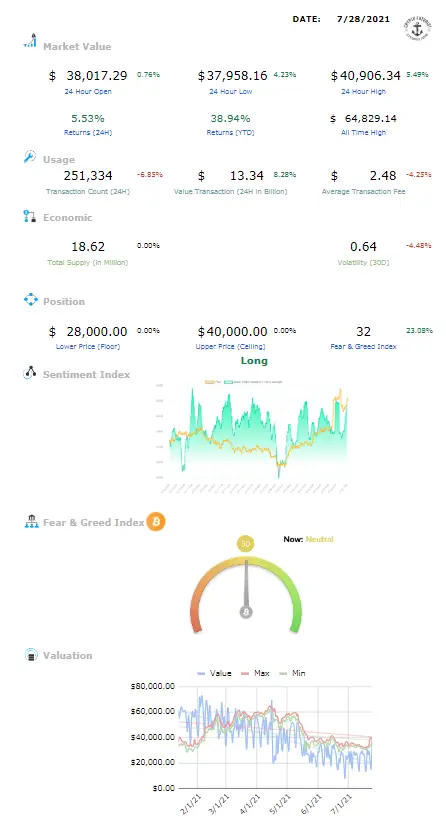Click the 4.23% change beside 24 Hour Low
The height and width of the screenshot is (827, 446).
[285, 75]
